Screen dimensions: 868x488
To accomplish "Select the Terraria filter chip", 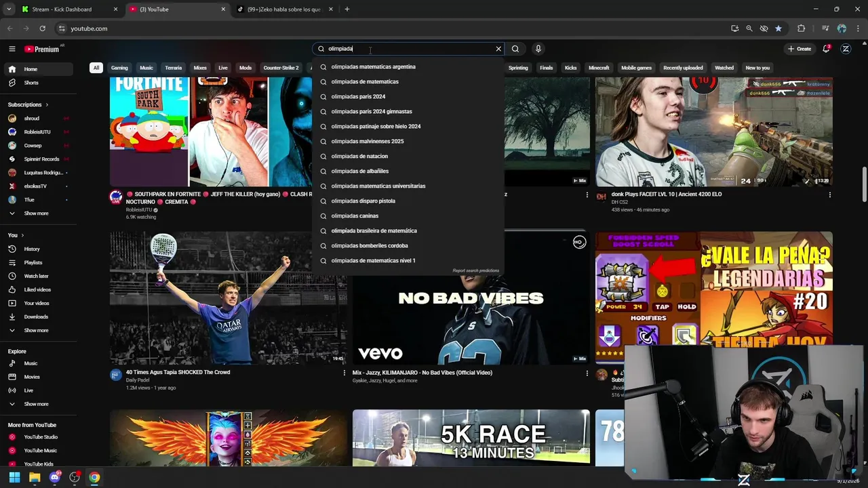I will [174, 68].
